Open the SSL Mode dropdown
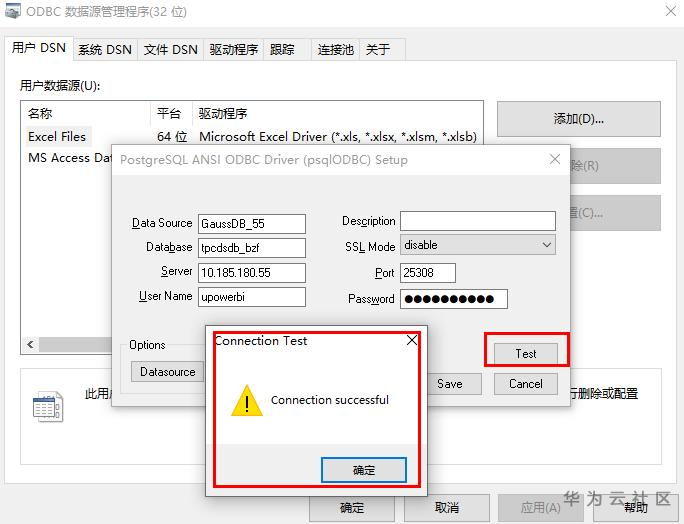Viewport: 684px width, 524px height. point(478,245)
